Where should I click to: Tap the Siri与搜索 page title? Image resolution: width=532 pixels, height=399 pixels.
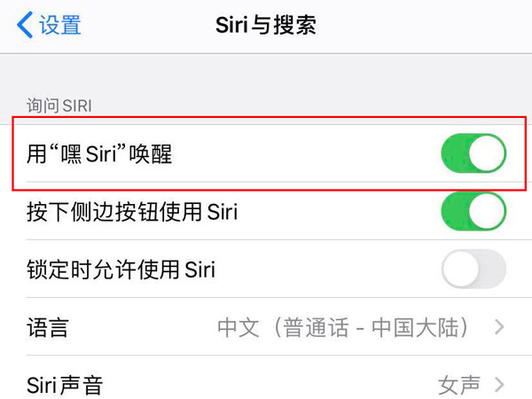(x=265, y=25)
